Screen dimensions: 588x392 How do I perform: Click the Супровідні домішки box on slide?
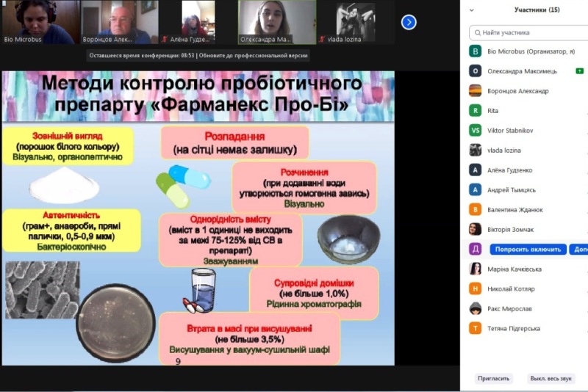(314, 294)
